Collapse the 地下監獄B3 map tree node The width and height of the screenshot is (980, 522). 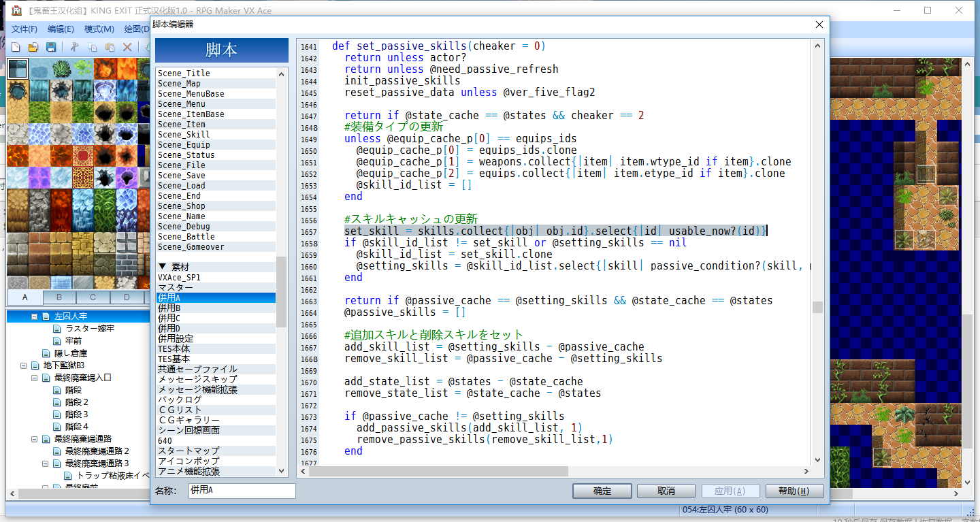[x=24, y=365]
